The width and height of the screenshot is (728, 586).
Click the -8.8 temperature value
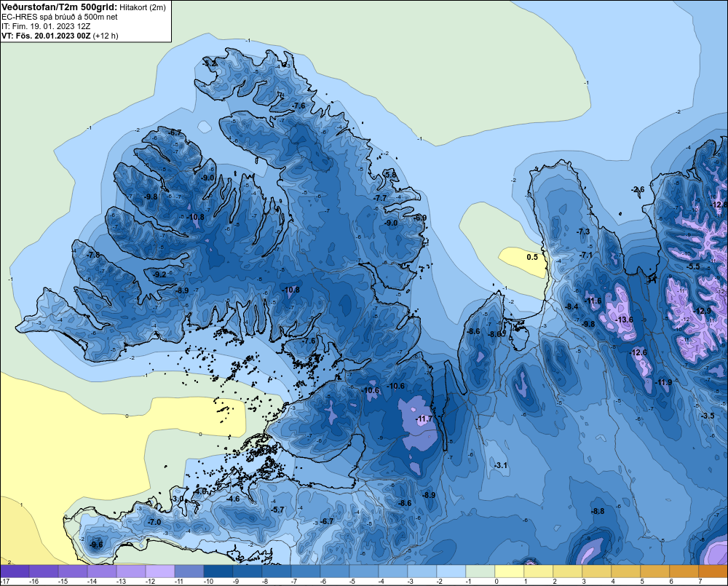(x=598, y=511)
